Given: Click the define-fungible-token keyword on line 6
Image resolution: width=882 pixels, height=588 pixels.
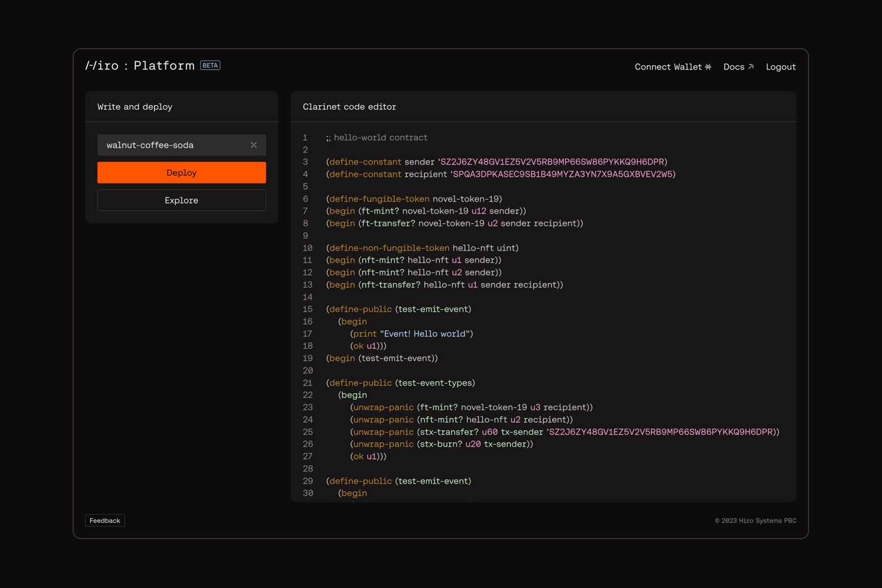Looking at the screenshot, I should pos(379,199).
